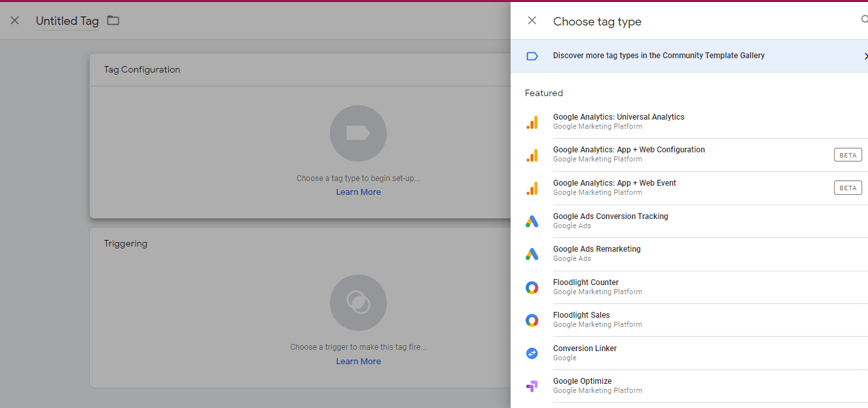
Task: Dismiss the tag editor with the top-left X
Action: [x=14, y=20]
